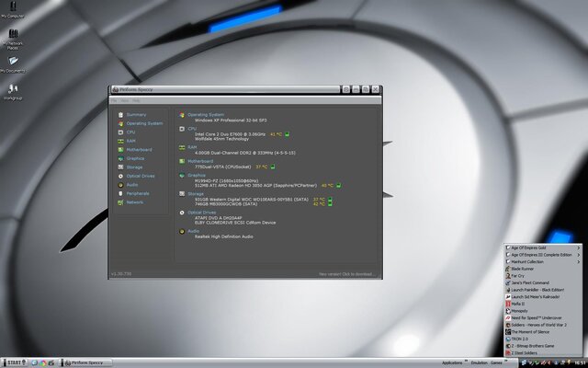Screen dimensions: 588x368
Task: Click the CPU temperature indicator icon
Action: [x=288, y=134]
